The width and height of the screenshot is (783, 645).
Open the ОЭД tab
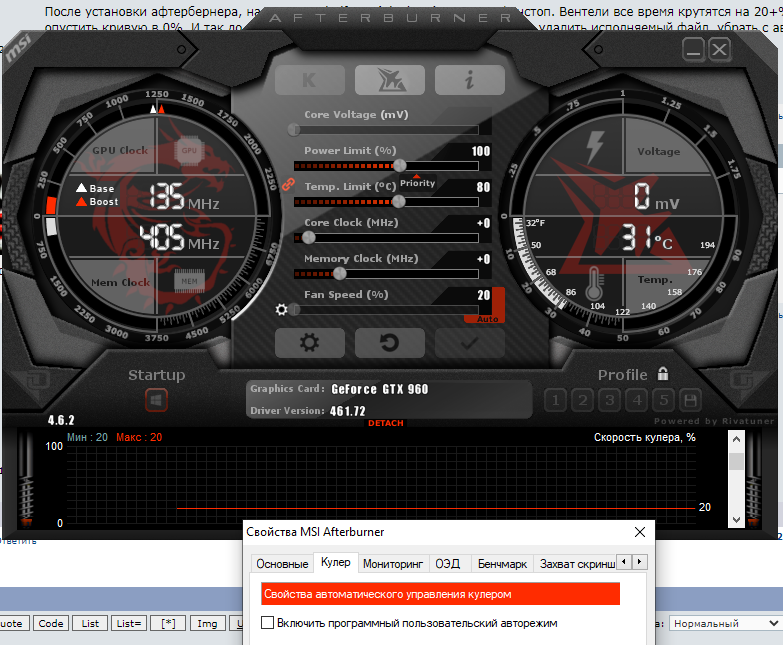pyautogui.click(x=447, y=564)
